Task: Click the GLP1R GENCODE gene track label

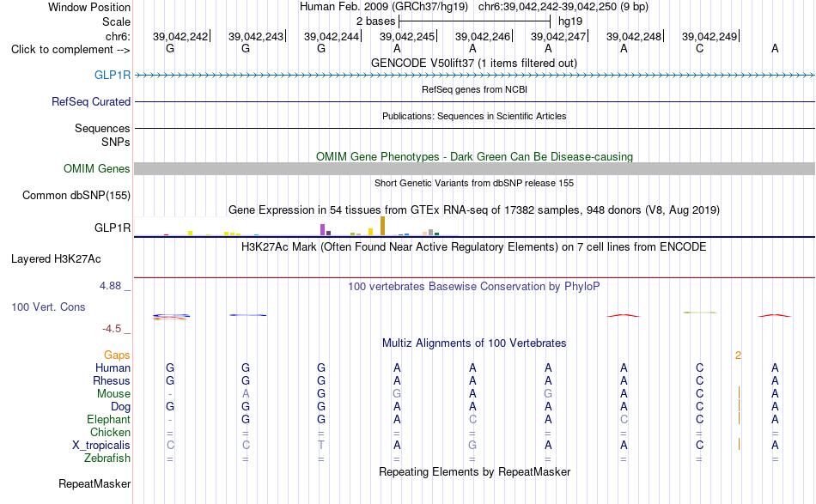Action: [x=113, y=75]
